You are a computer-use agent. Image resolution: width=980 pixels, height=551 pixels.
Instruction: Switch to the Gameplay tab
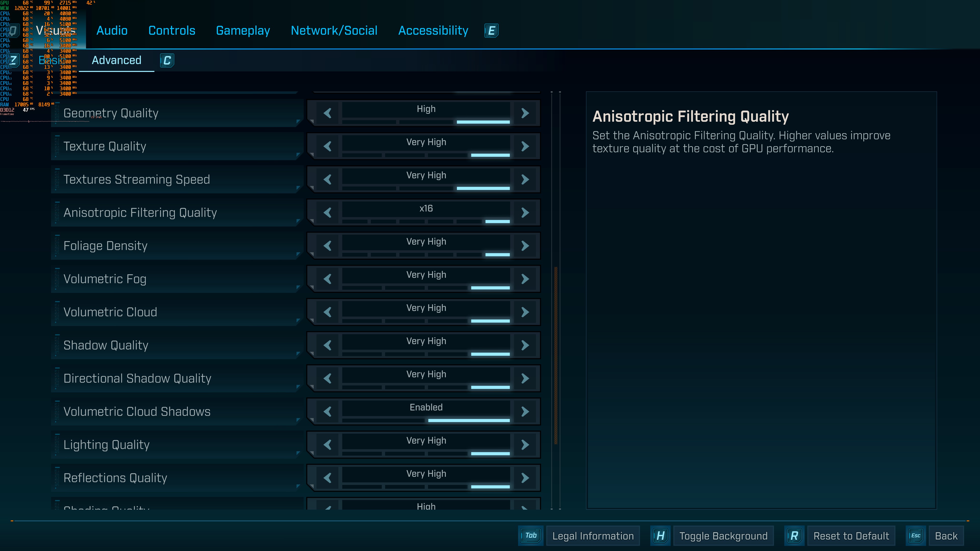click(243, 30)
